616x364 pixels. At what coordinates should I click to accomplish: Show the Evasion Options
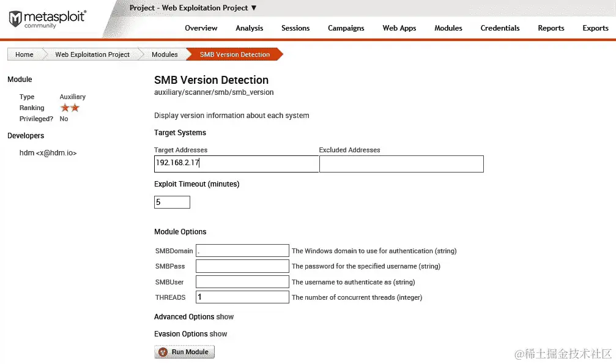218,334
